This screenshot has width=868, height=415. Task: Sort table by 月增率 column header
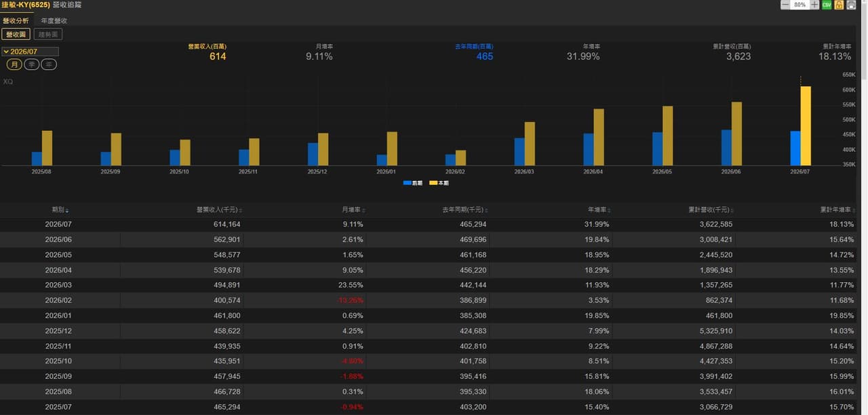353,210
